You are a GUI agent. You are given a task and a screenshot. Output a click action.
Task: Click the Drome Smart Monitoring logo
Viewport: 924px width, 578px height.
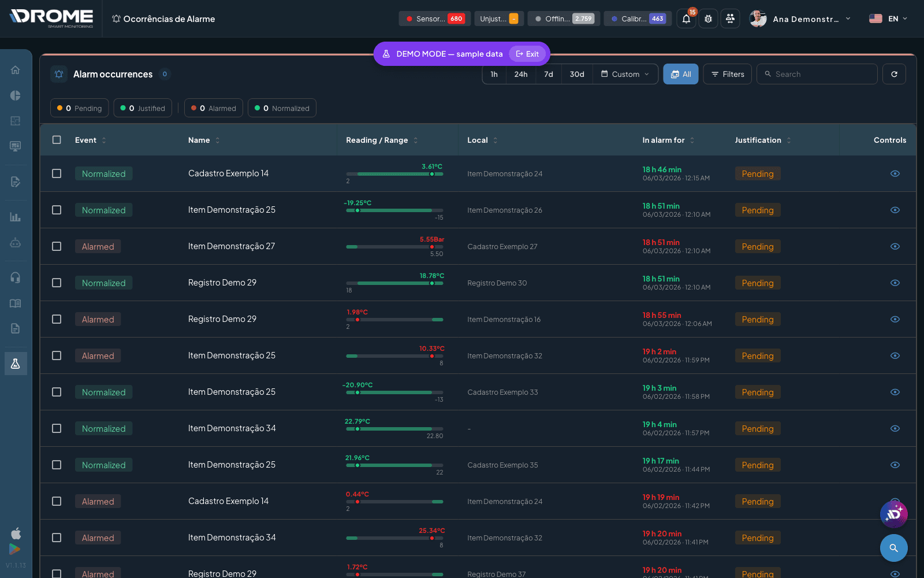tap(51, 18)
